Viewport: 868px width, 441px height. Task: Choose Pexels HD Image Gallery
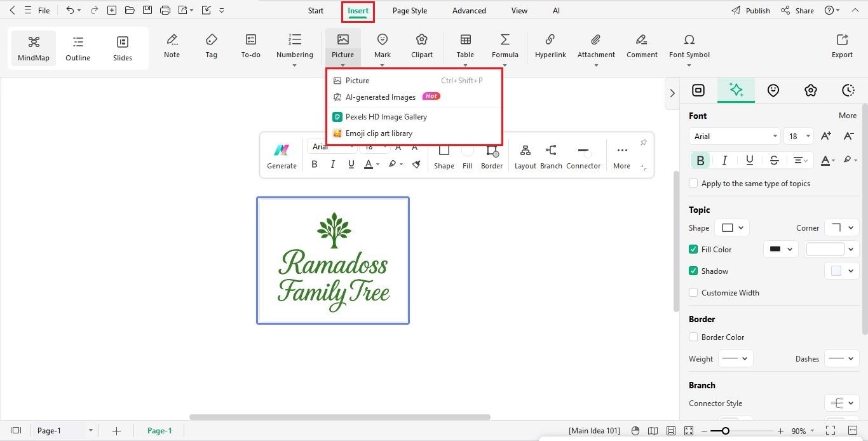(x=414, y=117)
